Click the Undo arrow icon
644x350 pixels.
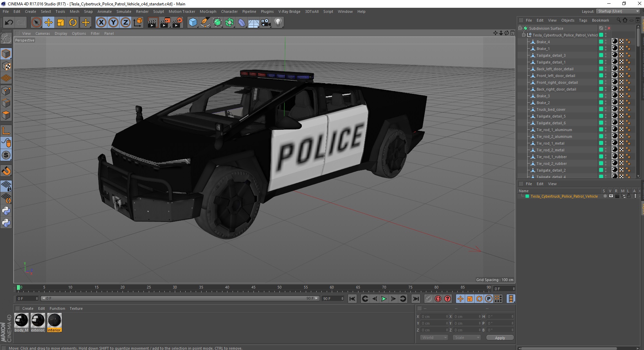tap(9, 23)
